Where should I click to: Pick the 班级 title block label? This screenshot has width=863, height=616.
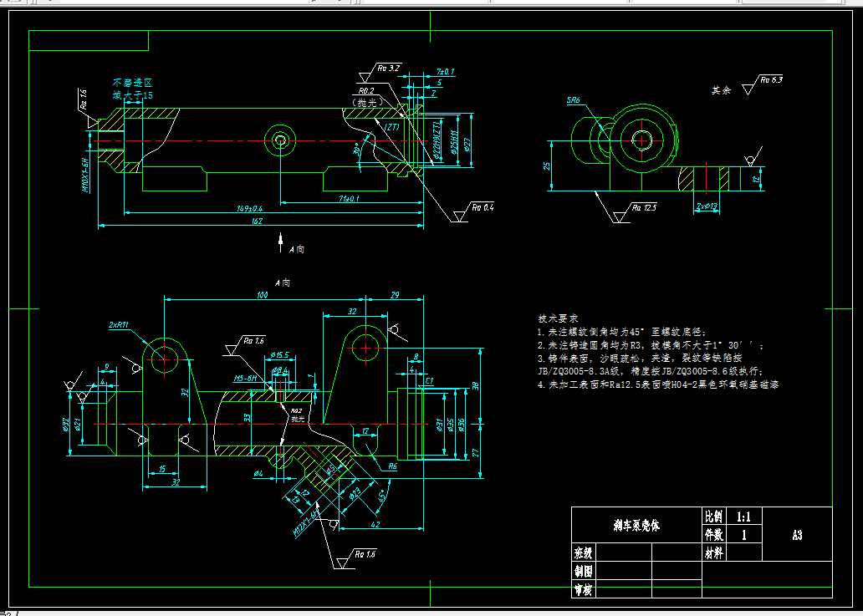[584, 552]
